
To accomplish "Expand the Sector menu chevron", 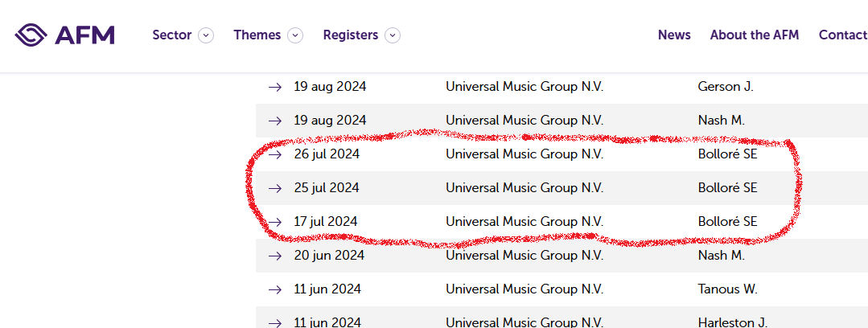I will (206, 35).
